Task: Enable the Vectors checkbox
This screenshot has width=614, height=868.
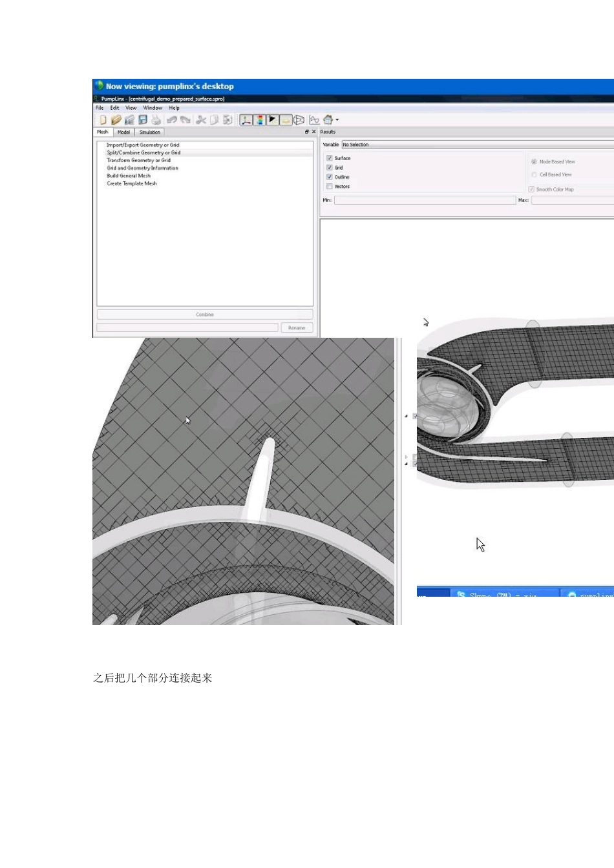Action: (x=330, y=187)
